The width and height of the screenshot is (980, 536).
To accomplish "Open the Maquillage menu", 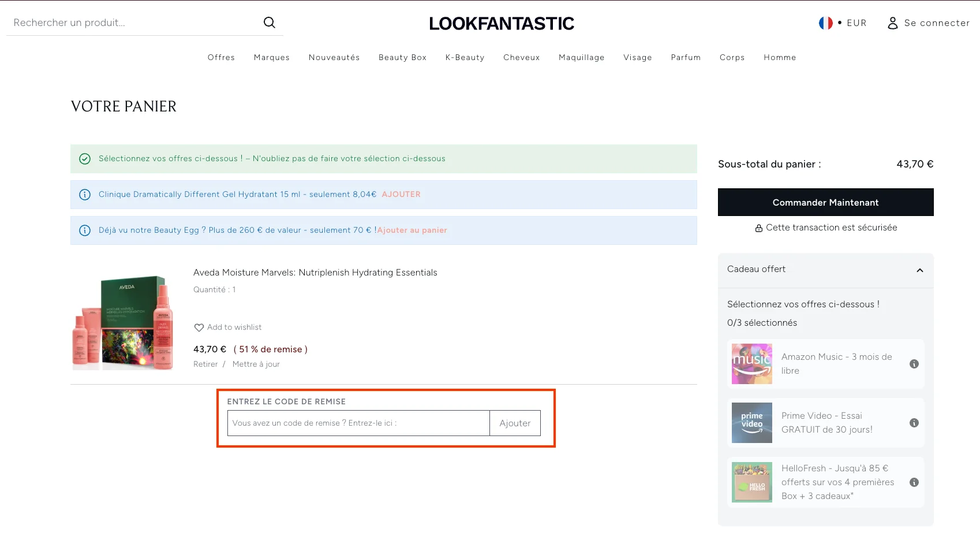I will point(581,57).
